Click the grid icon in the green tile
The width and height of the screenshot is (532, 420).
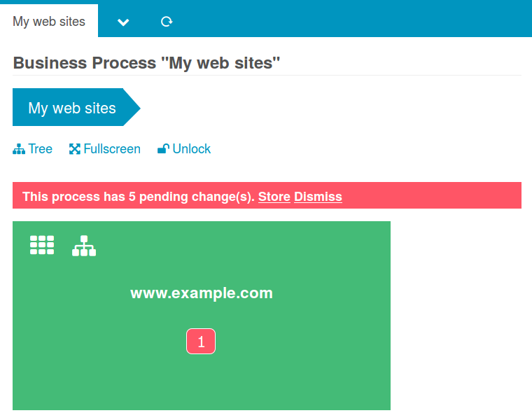coord(42,245)
